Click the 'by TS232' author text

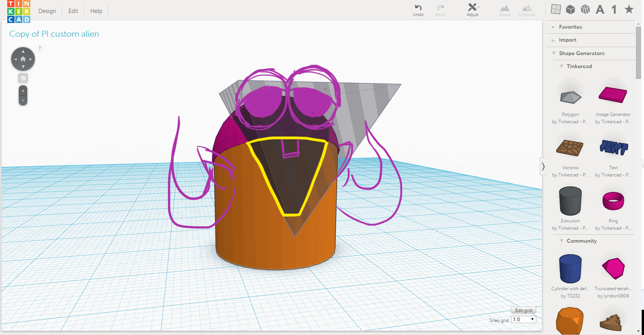tap(570, 296)
